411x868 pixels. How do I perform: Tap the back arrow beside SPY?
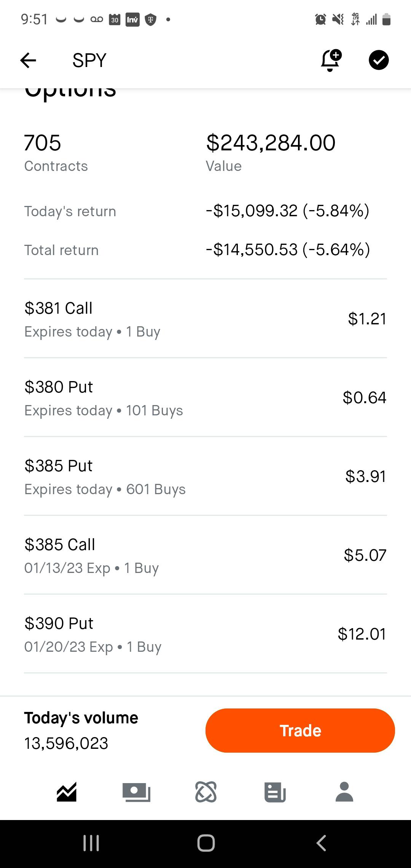click(x=28, y=60)
